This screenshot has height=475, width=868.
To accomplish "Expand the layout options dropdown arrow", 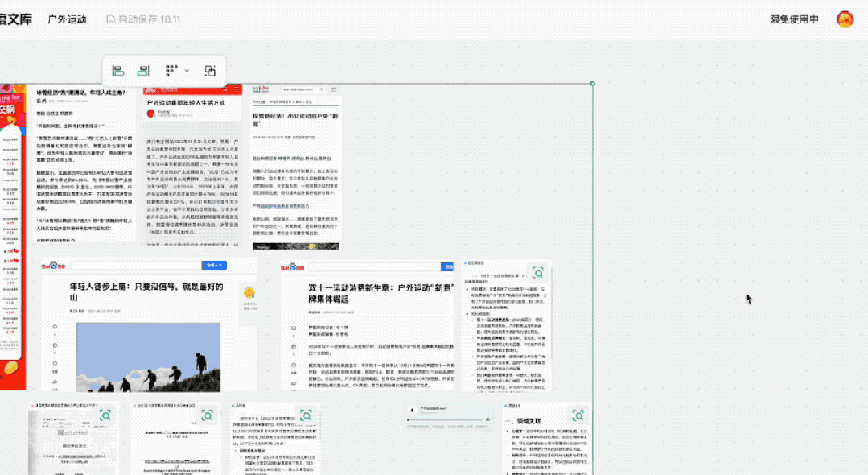I will tap(187, 71).
